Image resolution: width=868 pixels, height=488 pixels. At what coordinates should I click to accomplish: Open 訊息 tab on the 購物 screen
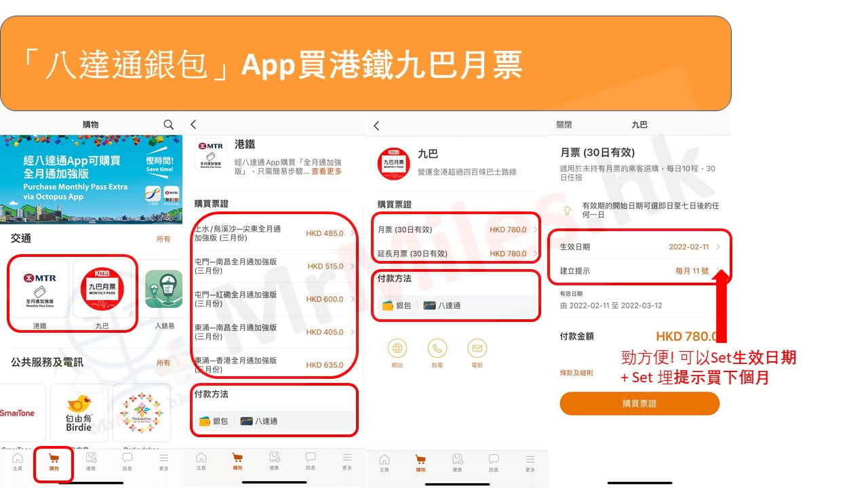pyautogui.click(x=127, y=462)
